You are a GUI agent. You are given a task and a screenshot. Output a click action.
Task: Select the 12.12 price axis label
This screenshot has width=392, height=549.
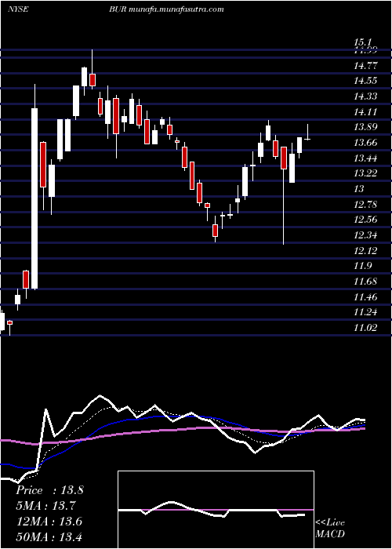pos(365,251)
